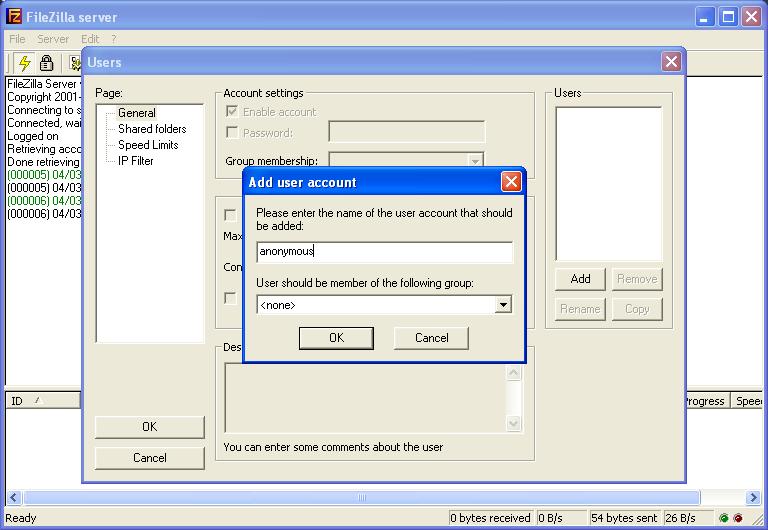
Task: Open the group membership <none> dropdown
Action: pyautogui.click(x=503, y=305)
